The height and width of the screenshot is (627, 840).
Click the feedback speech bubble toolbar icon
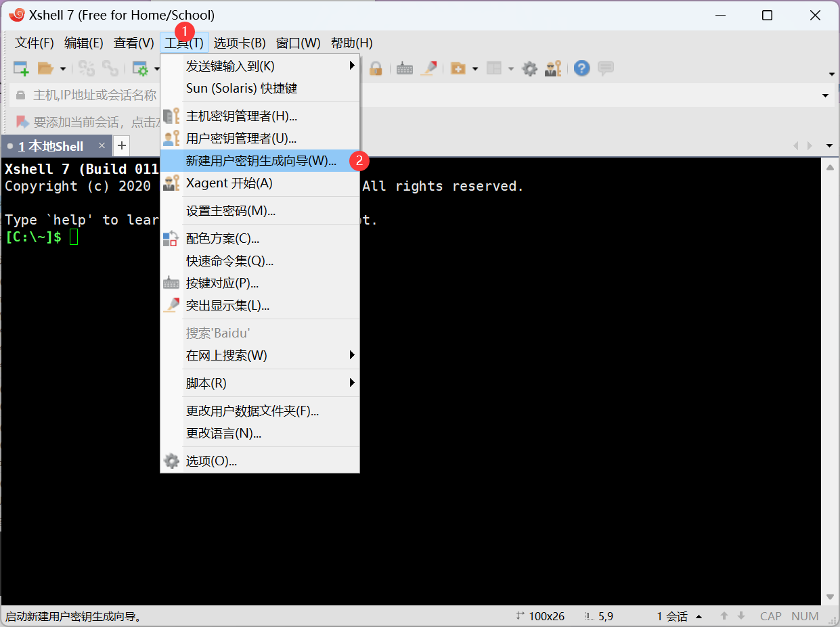point(606,68)
